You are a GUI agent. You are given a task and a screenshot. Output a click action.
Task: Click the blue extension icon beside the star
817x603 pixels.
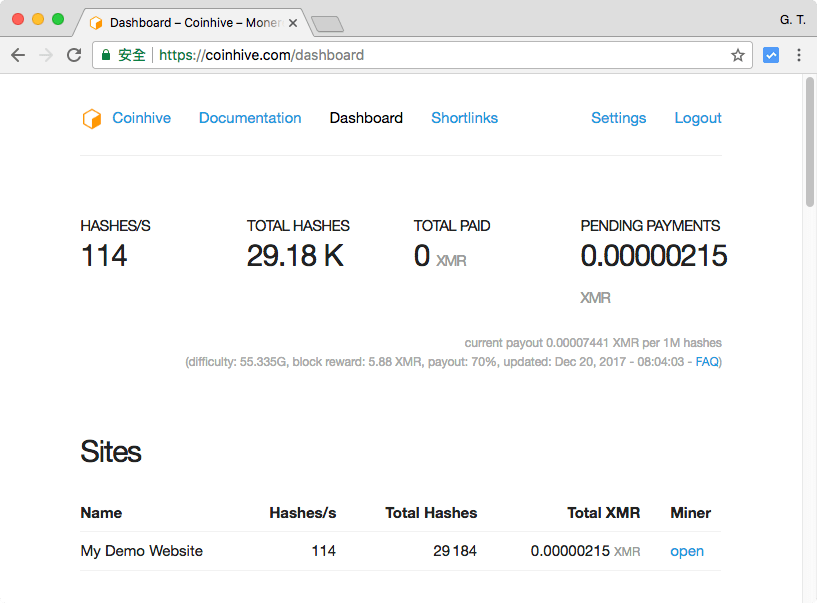coord(771,56)
